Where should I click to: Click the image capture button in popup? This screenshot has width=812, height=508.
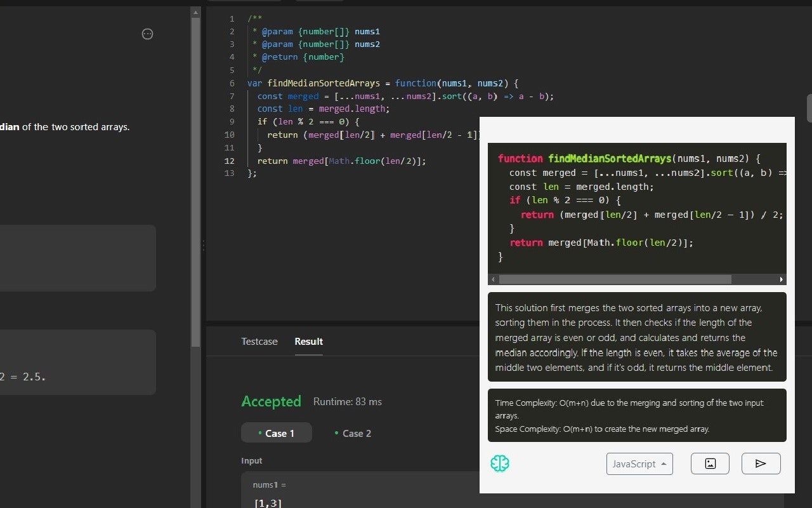pyautogui.click(x=710, y=464)
